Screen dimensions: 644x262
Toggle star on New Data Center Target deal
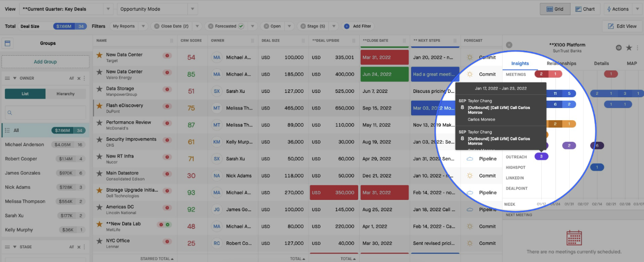[99, 56]
